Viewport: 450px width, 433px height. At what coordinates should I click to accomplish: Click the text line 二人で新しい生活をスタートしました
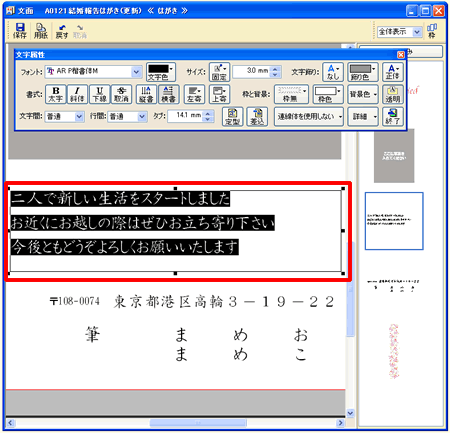coord(120,199)
